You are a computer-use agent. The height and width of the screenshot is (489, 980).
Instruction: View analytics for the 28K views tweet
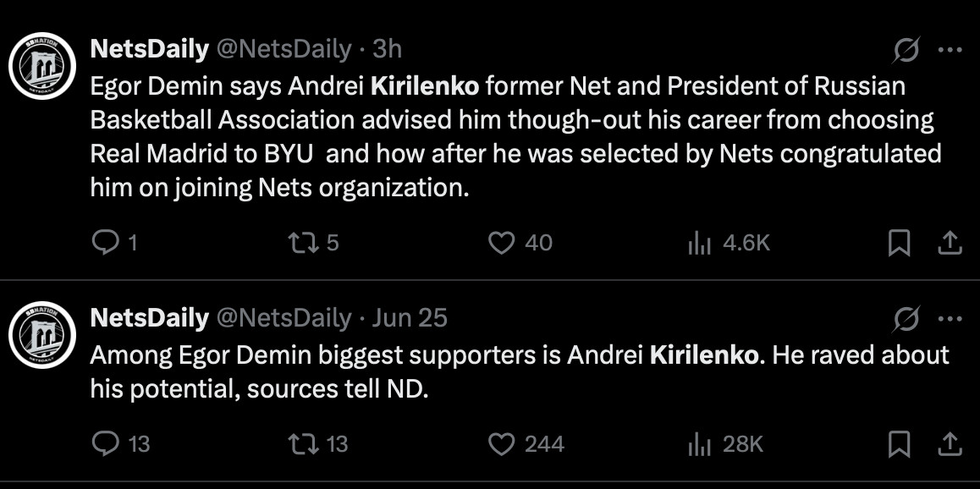point(699,444)
